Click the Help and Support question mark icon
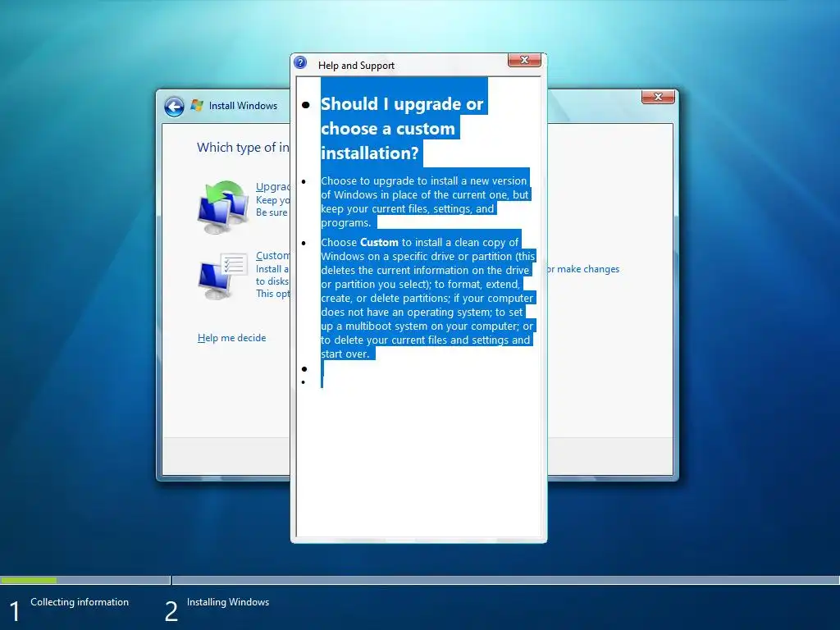Viewport: 840px width, 630px height. point(300,62)
